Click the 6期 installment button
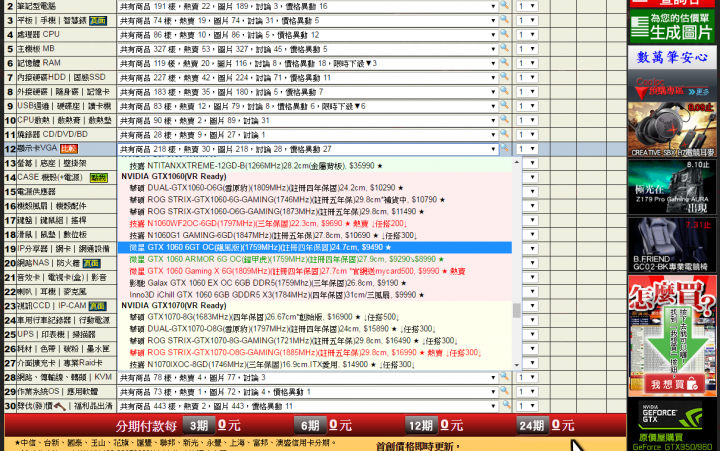Screen dimensions: 720x451 [x=310, y=426]
